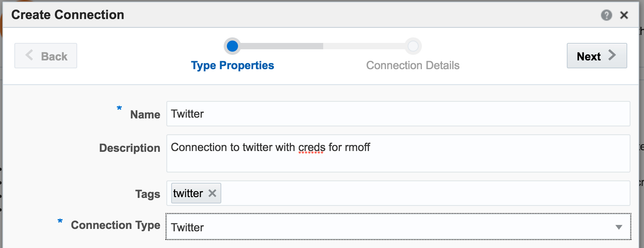
Task: Click the Next button
Action: click(x=596, y=56)
